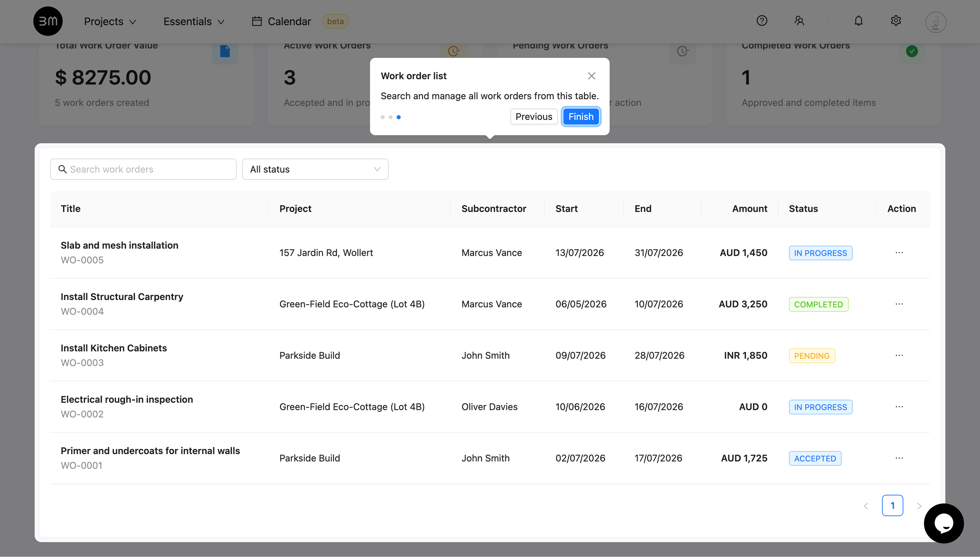The image size is (980, 557).
Task: Click the Amount column header
Action: [x=750, y=208]
